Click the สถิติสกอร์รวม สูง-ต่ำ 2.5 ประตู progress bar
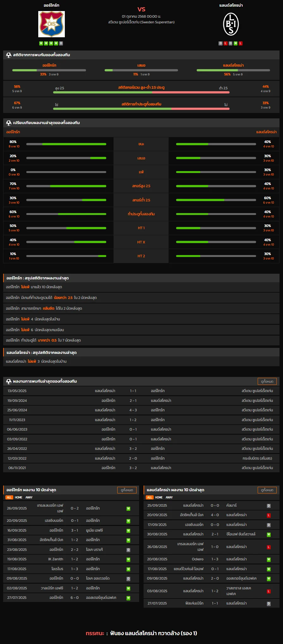The image size is (283, 644). click(x=141, y=92)
